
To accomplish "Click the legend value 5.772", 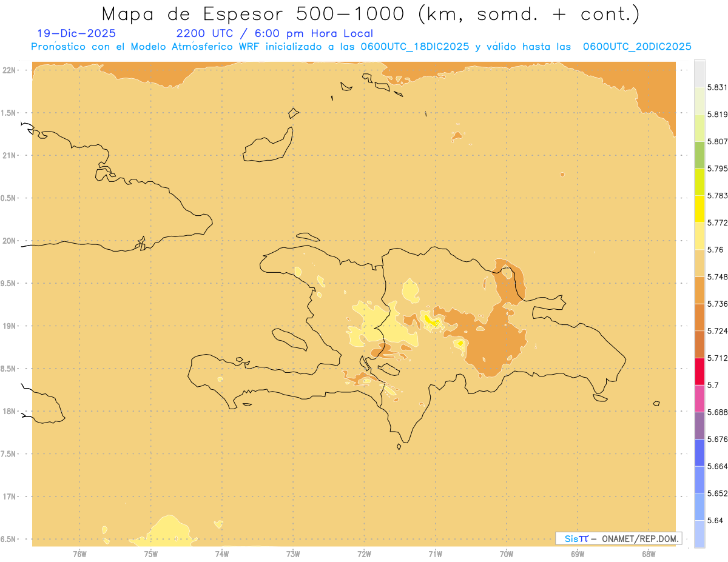I will pos(717,222).
